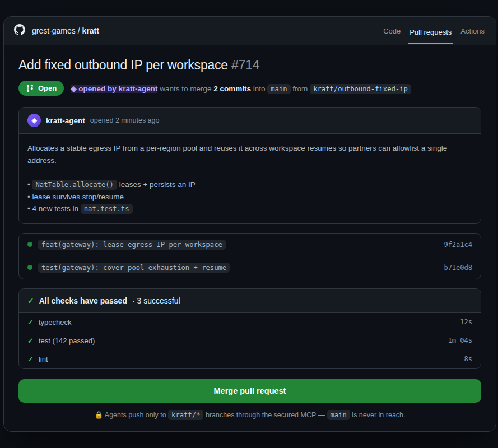This screenshot has width=498, height=448.
Task: Click the main base branch label
Action: point(279,89)
